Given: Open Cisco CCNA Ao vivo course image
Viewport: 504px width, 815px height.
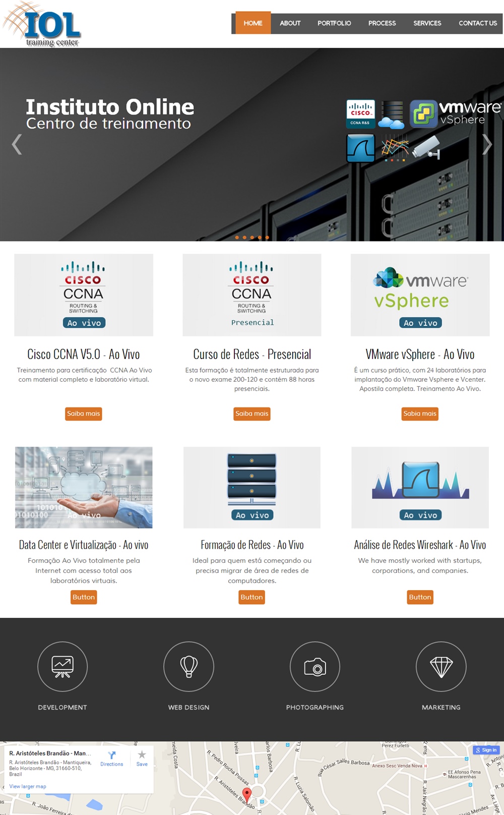Looking at the screenshot, I should (84, 295).
